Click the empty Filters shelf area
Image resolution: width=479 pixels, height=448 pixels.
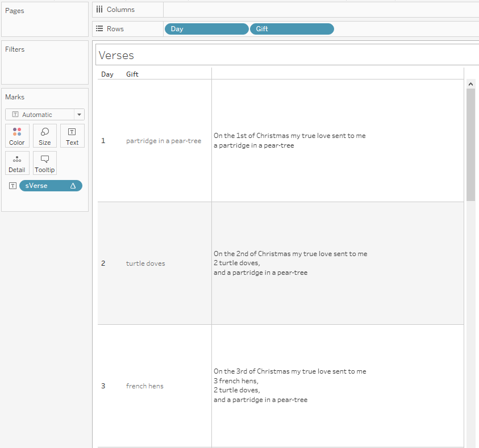[45, 68]
